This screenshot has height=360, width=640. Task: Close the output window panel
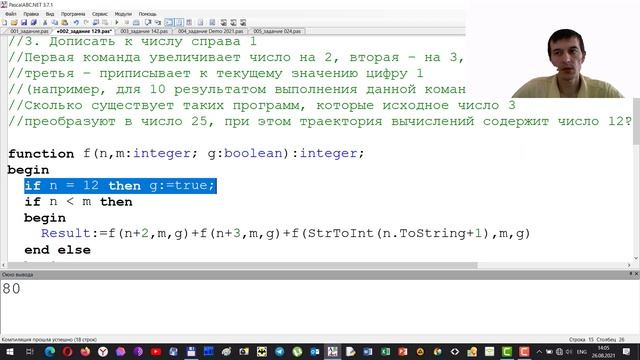(637, 274)
